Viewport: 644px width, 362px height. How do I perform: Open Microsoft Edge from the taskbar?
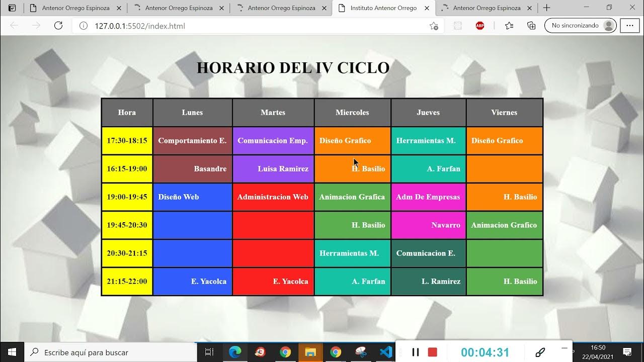tap(235, 352)
